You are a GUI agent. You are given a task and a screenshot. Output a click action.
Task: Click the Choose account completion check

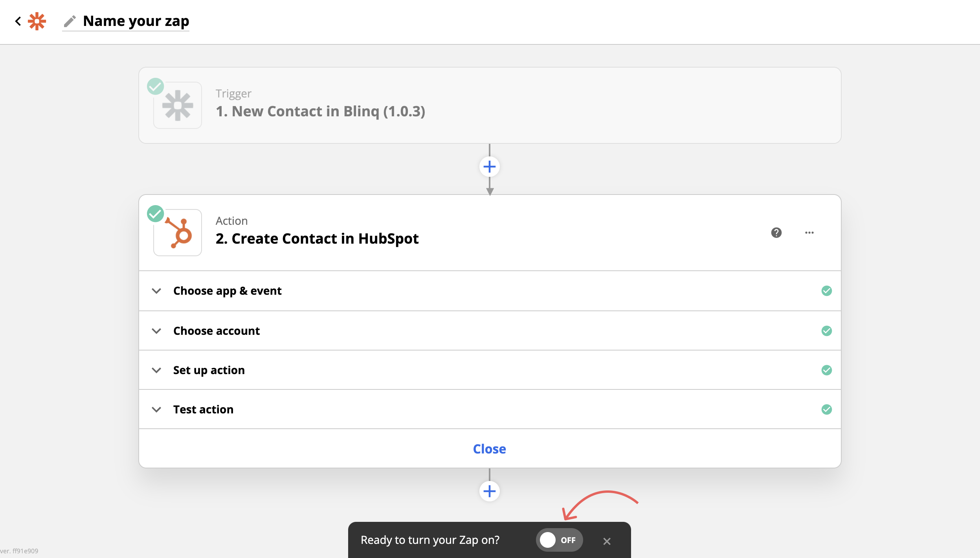click(826, 331)
